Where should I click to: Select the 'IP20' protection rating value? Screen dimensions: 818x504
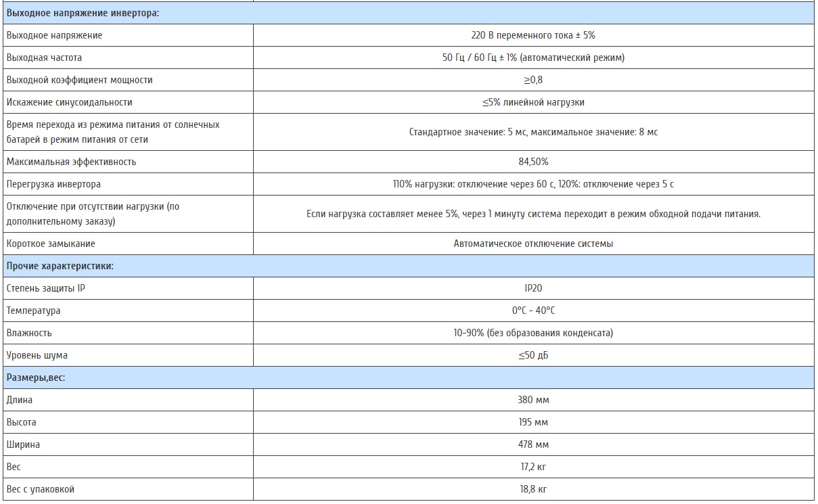click(x=533, y=288)
